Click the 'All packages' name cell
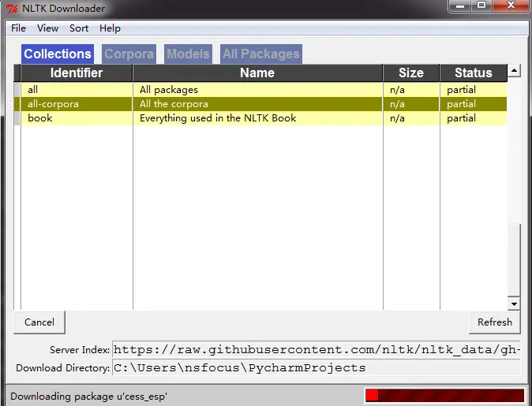 click(257, 90)
